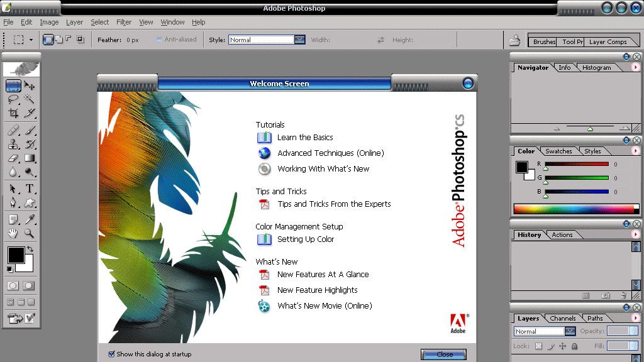
Task: Uncheck Show this dialog at startup
Action: pyautogui.click(x=111, y=354)
